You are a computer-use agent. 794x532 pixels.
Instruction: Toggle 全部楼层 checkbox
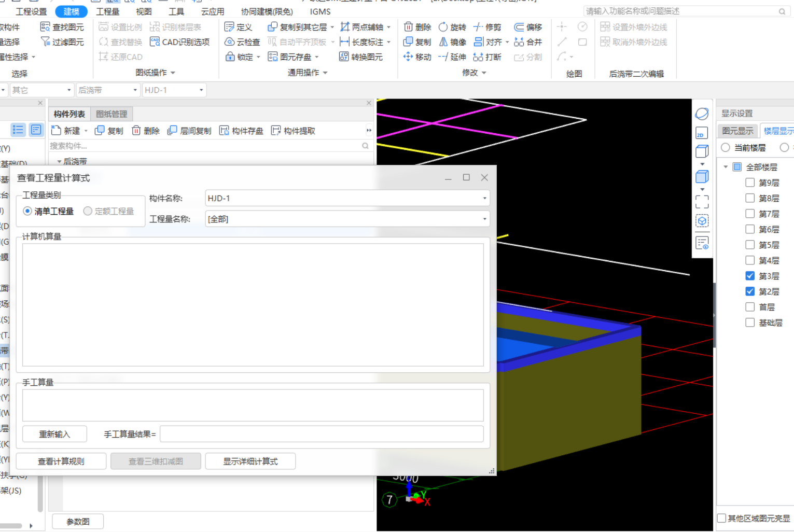(x=737, y=167)
